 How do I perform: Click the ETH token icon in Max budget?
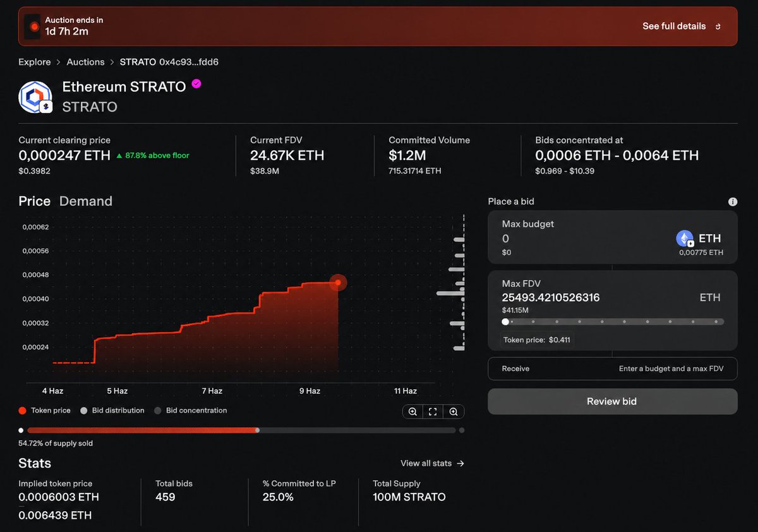685,239
